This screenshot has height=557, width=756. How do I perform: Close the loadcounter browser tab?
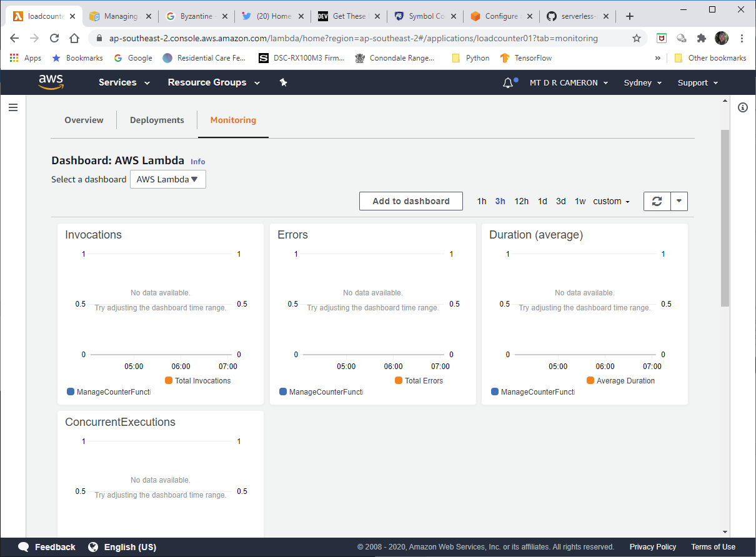(72, 16)
